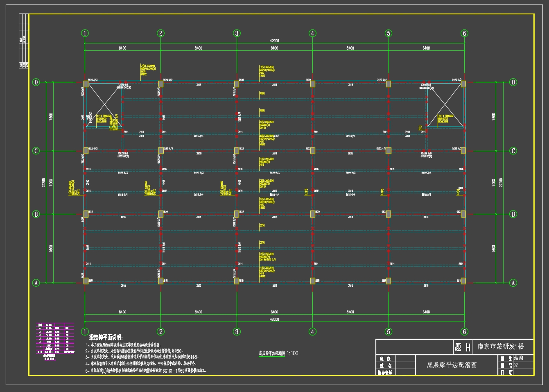Select the column at axis 4 and B
The height and width of the screenshot is (392, 549).
(x=313, y=213)
